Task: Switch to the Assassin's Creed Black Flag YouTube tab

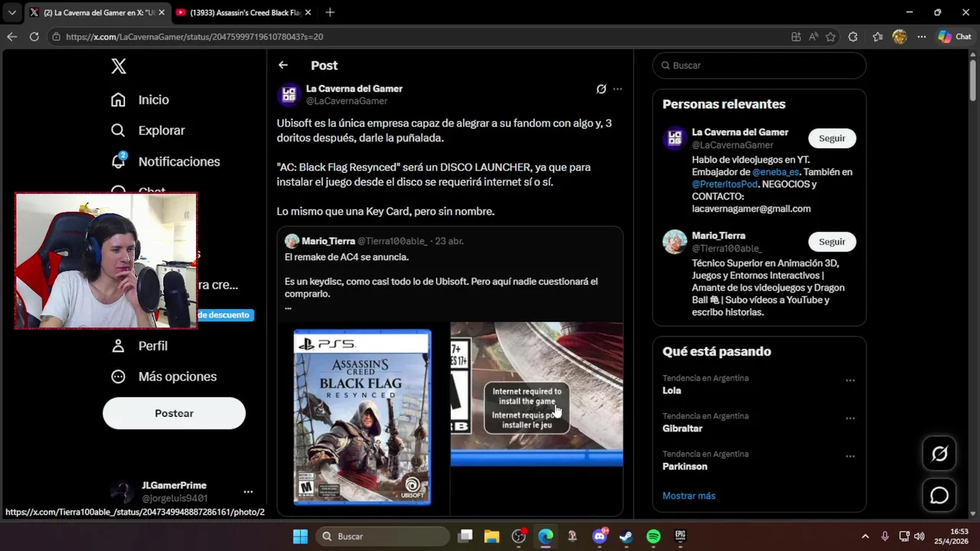Action: (x=241, y=12)
